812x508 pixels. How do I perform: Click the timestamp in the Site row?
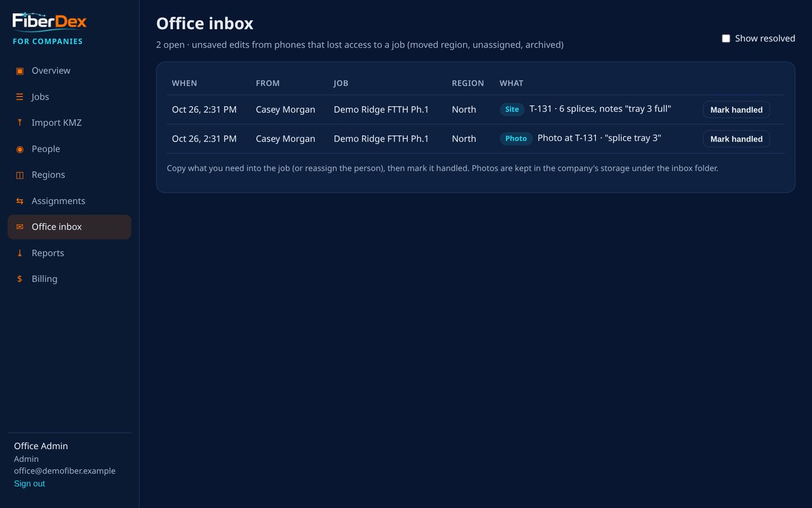(204, 110)
